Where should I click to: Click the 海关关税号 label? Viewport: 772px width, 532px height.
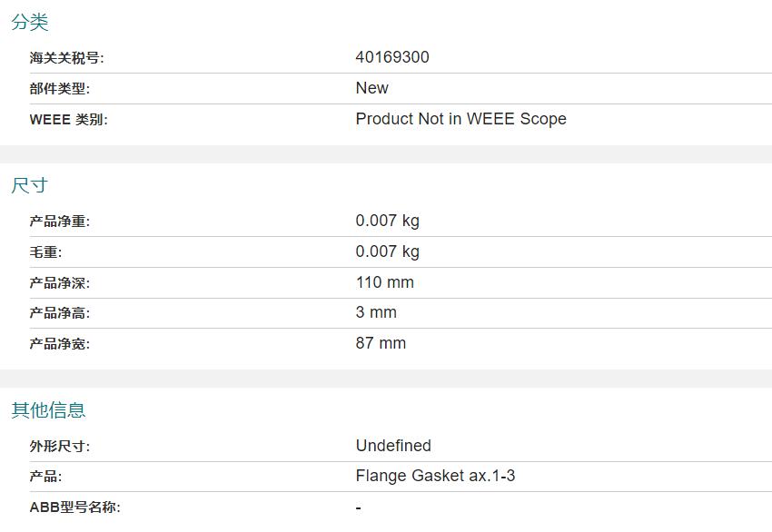(x=66, y=58)
